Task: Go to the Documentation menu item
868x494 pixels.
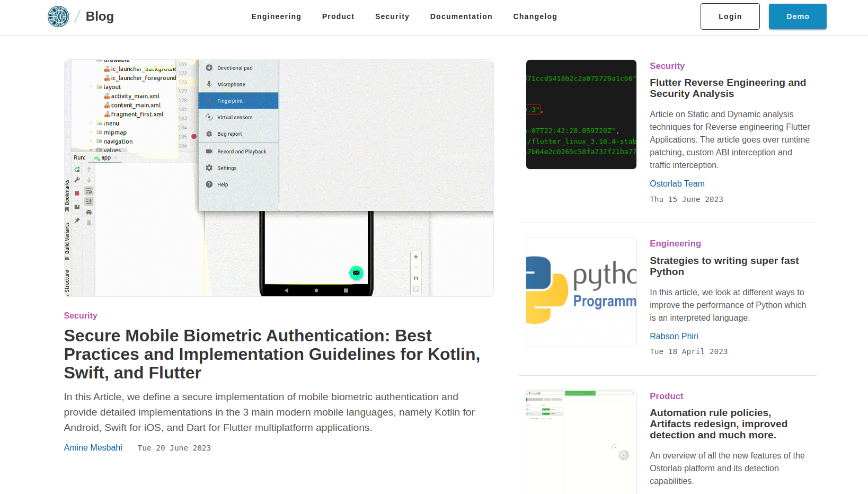Action: click(461, 16)
